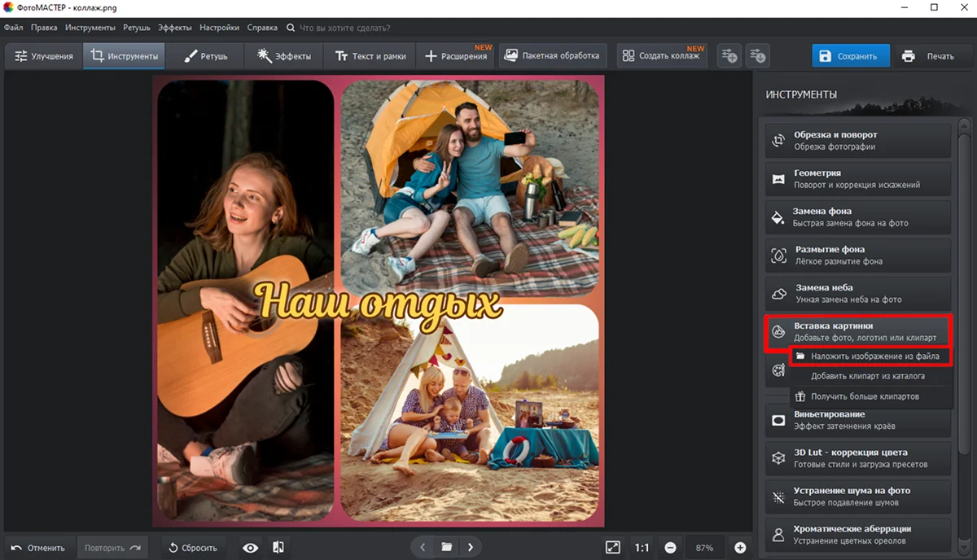Image resolution: width=977 pixels, height=560 pixels.
Task: Open the folder icon in bottom navigation
Action: click(446, 548)
